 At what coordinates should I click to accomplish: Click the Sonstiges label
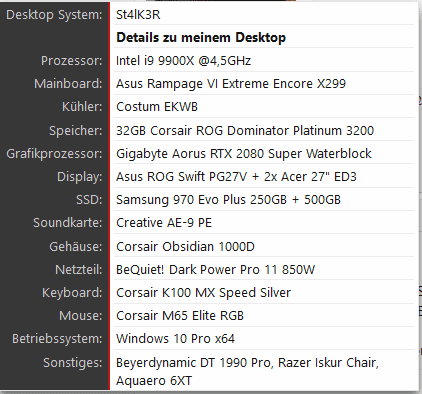(x=73, y=363)
